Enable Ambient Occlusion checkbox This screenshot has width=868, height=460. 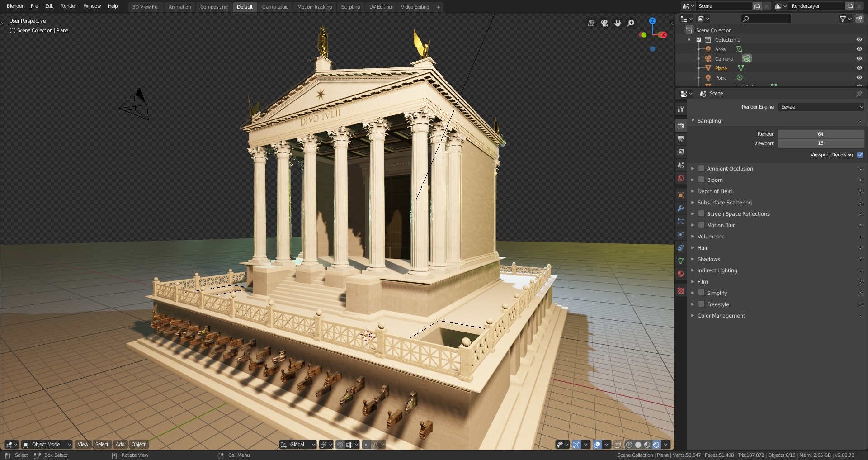[x=702, y=168]
